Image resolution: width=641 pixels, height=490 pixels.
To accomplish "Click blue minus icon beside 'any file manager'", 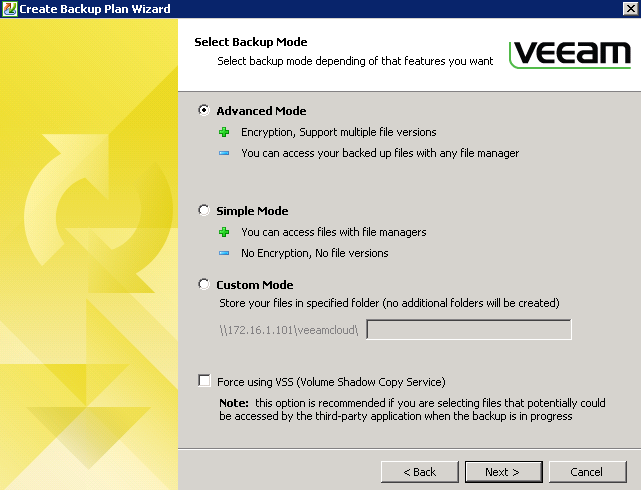I will [224, 153].
